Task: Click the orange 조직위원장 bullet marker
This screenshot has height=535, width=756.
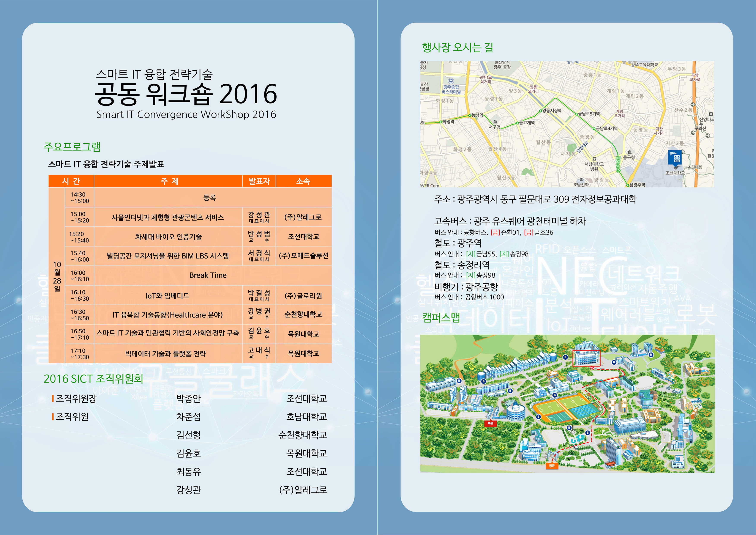Action: pyautogui.click(x=53, y=399)
